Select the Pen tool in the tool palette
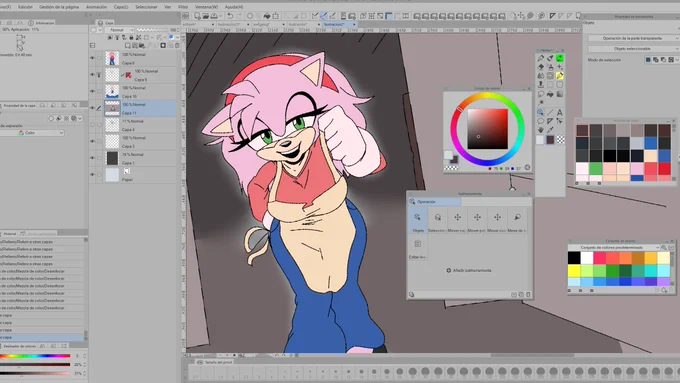The height and width of the screenshot is (383, 680). coord(541,58)
